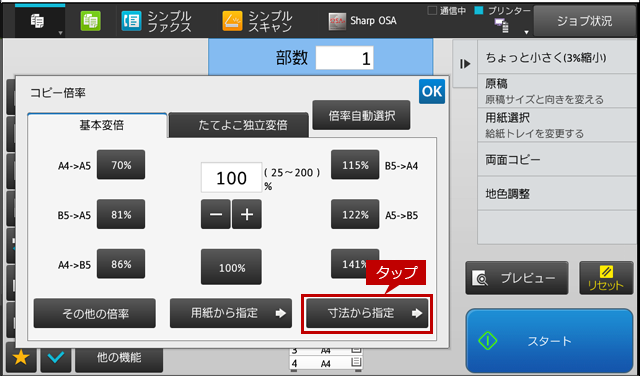Screen dimensions: 640x376
Task: Open プレビュー preview
Action: 517,278
